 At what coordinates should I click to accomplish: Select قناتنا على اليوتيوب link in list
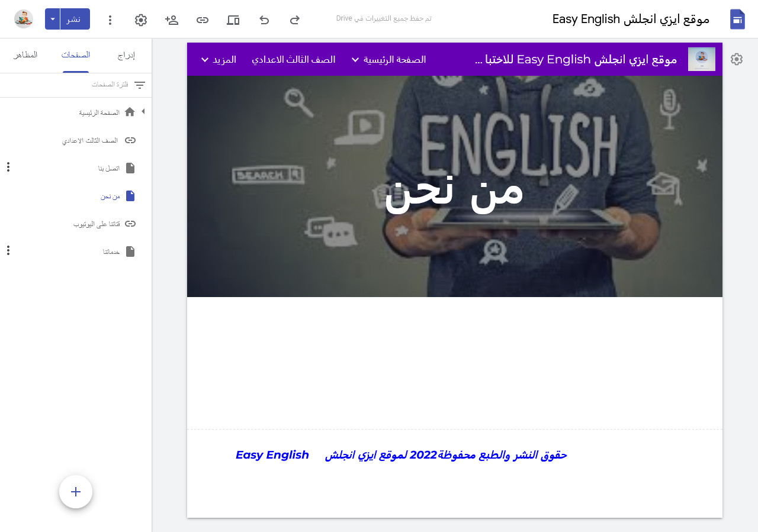[x=97, y=224]
